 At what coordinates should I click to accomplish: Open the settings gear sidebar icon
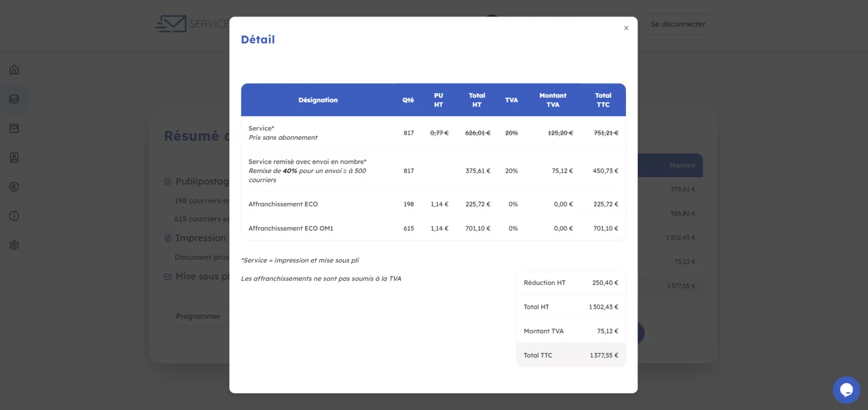[14, 245]
